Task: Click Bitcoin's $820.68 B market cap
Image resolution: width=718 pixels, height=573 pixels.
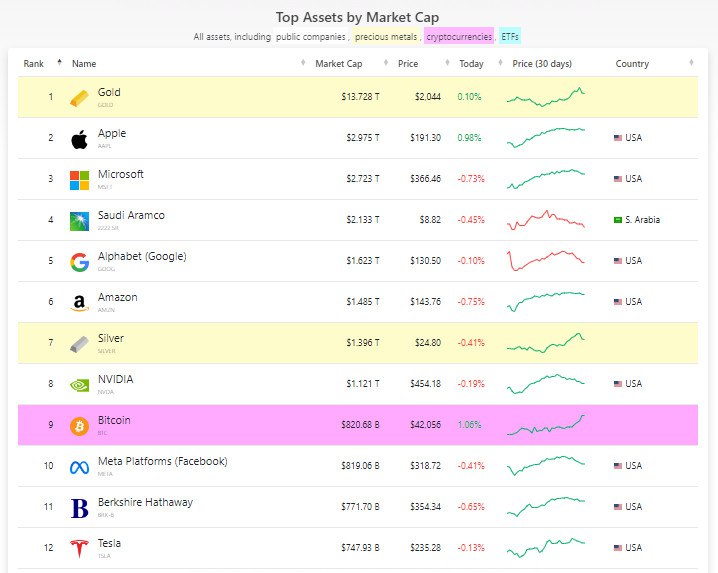Action: pos(360,425)
